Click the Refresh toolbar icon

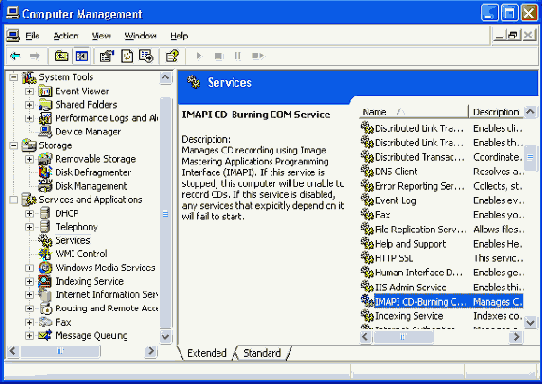point(127,56)
